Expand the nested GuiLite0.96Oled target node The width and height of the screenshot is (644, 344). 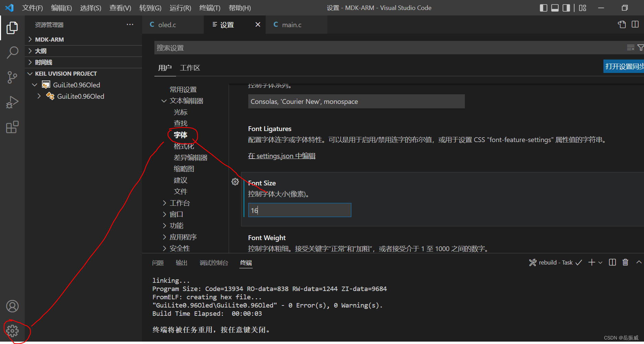[x=39, y=96]
